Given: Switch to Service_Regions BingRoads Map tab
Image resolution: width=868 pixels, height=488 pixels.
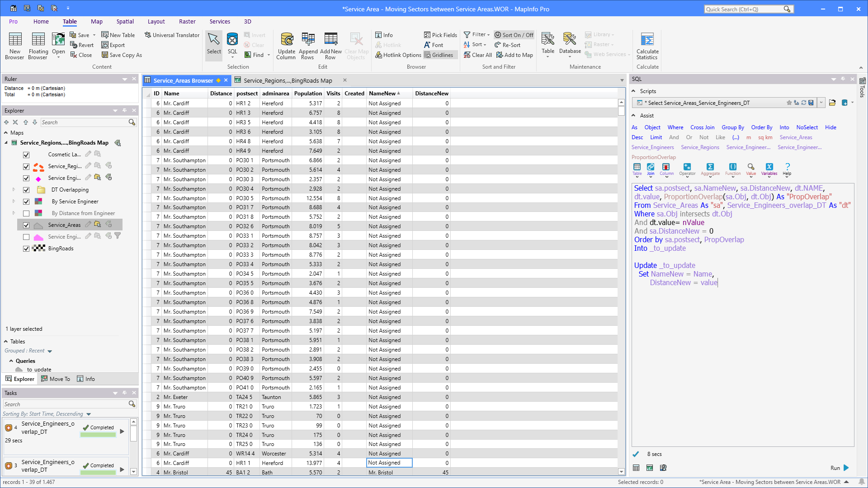Looking at the screenshot, I should 288,80.
